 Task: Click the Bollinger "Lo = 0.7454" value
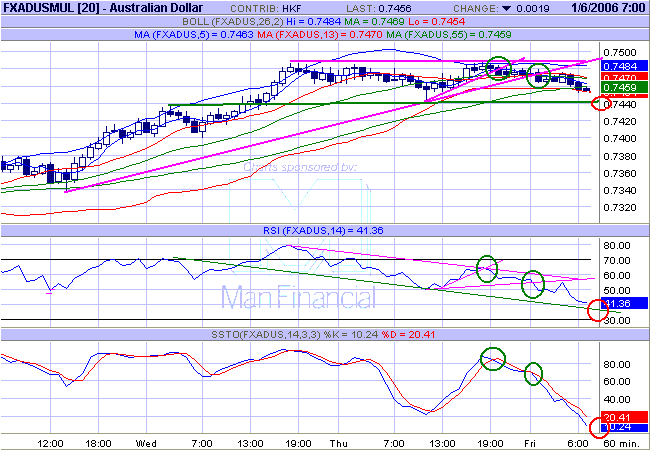tap(437, 22)
